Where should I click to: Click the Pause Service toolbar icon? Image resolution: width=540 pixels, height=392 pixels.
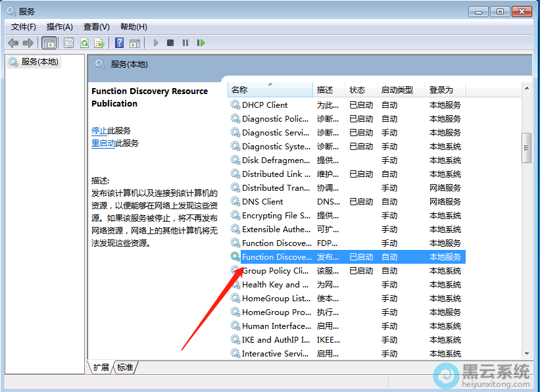185,43
